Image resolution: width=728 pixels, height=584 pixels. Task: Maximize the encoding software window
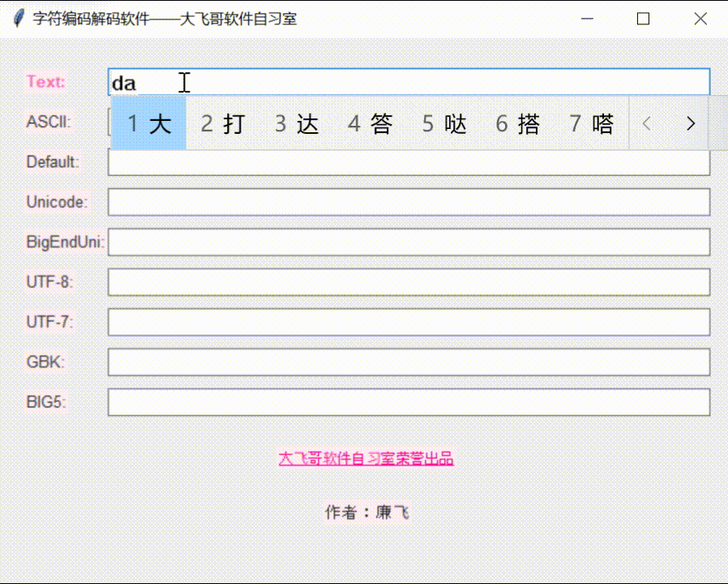(x=643, y=19)
